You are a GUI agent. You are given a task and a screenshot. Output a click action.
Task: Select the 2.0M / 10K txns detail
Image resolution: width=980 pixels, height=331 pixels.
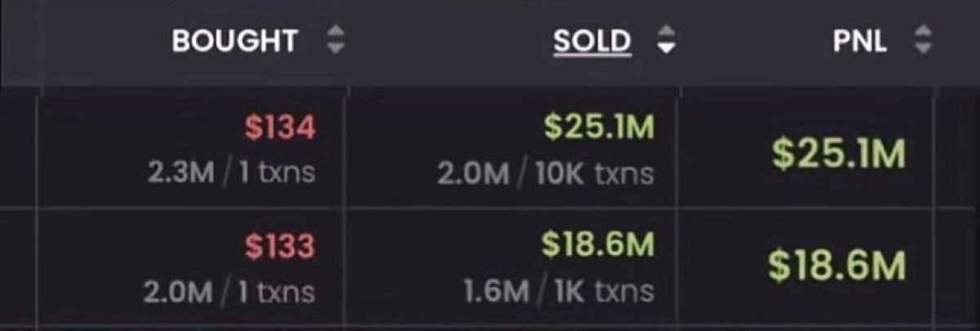click(545, 174)
